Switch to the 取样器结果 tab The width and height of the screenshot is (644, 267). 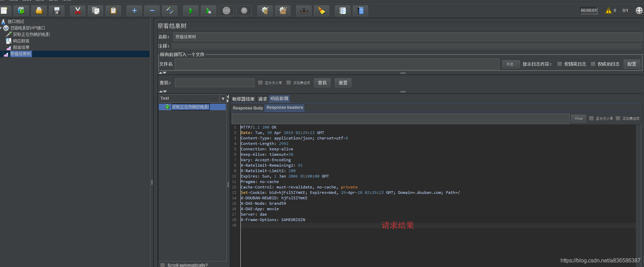tap(243, 99)
